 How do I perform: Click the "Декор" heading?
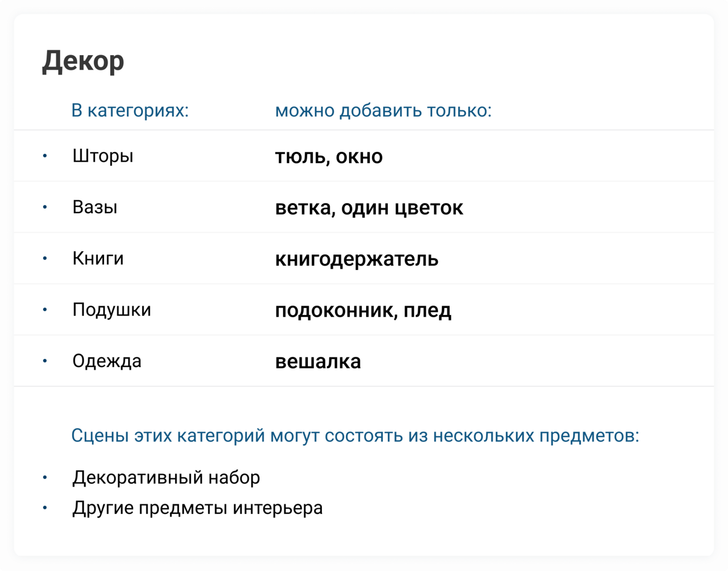(83, 61)
